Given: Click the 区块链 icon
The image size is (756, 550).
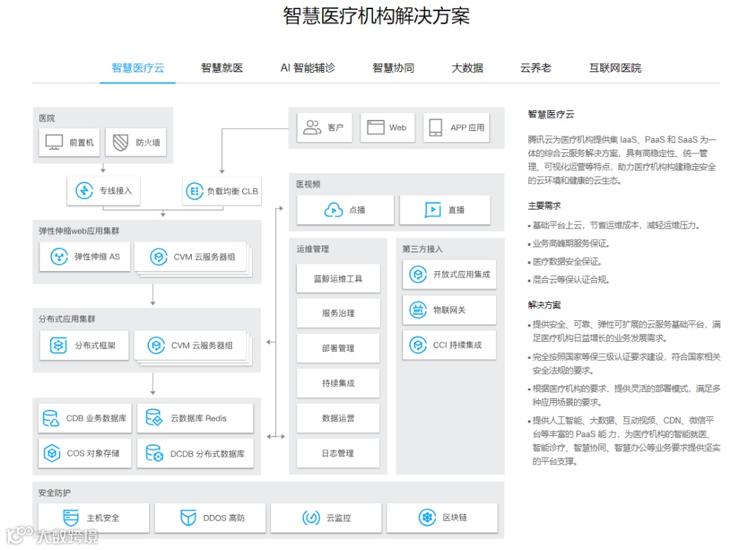Looking at the screenshot, I should [427, 518].
